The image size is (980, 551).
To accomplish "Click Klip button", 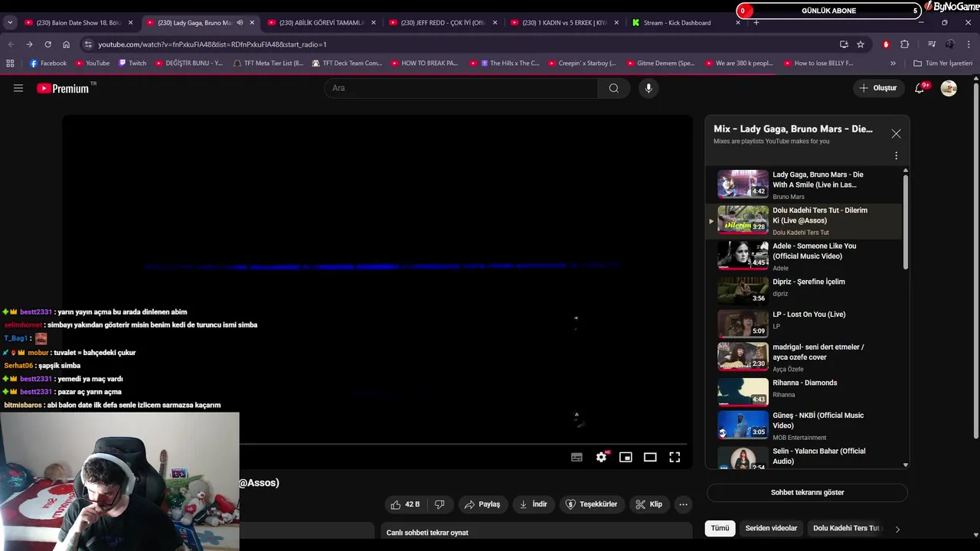I will click(648, 504).
